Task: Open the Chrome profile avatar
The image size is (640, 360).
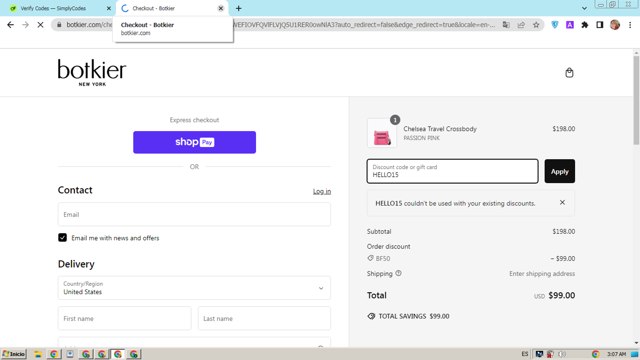Action: 615,25
